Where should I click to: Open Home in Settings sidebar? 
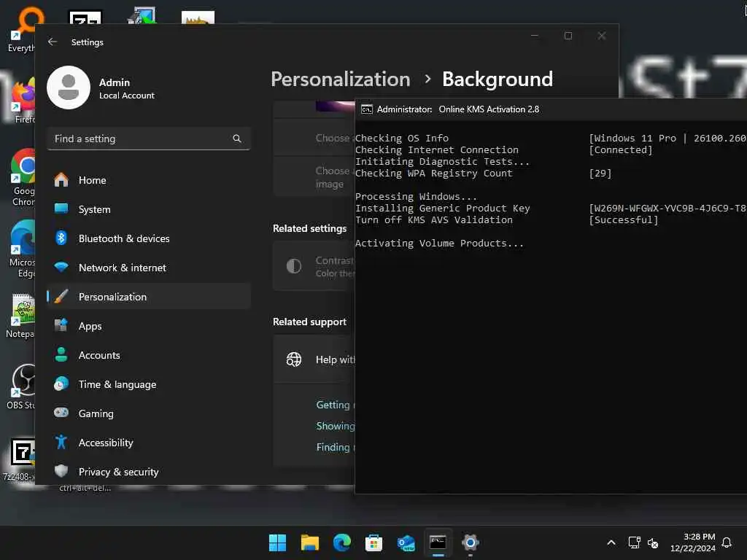[149, 181]
